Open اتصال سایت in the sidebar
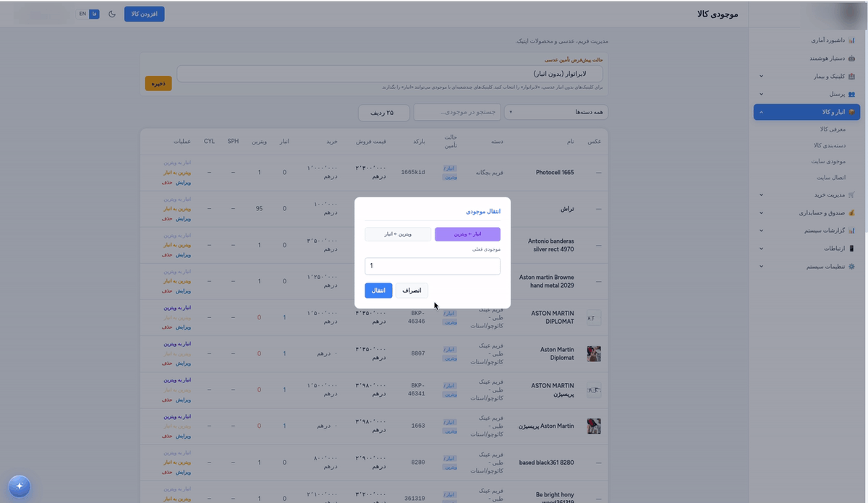Screen dimensions: 868x503 tap(832, 177)
